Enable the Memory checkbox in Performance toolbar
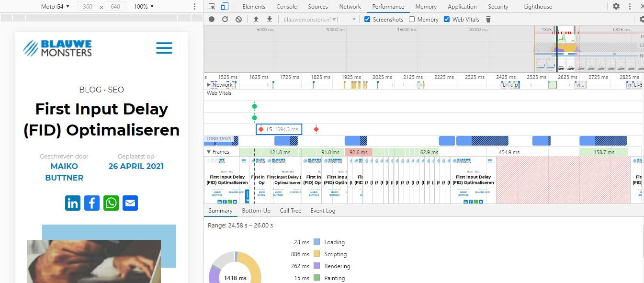Viewport: 644px width, 283px height. pos(412,19)
